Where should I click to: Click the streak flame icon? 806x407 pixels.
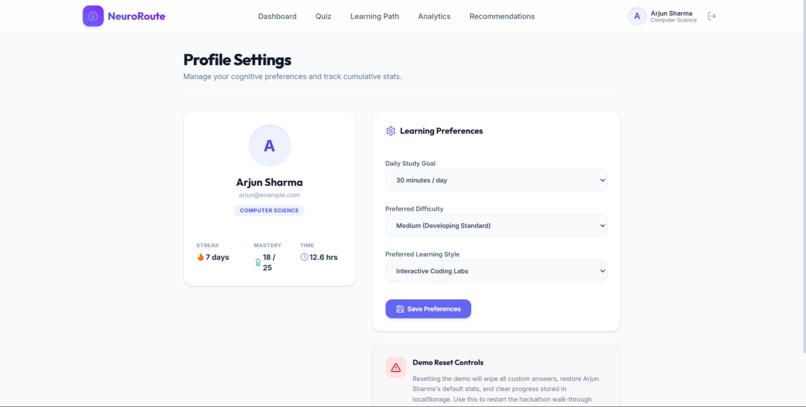(200, 257)
